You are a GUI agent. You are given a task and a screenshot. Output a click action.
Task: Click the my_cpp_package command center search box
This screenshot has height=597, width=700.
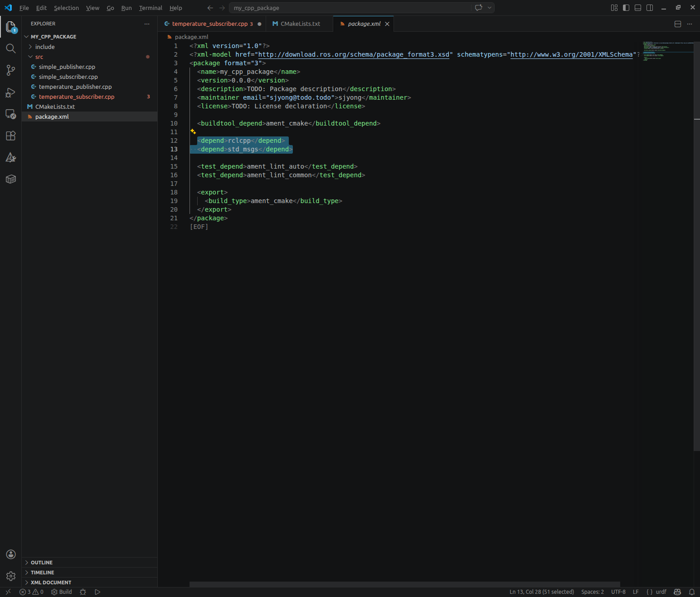(x=350, y=8)
